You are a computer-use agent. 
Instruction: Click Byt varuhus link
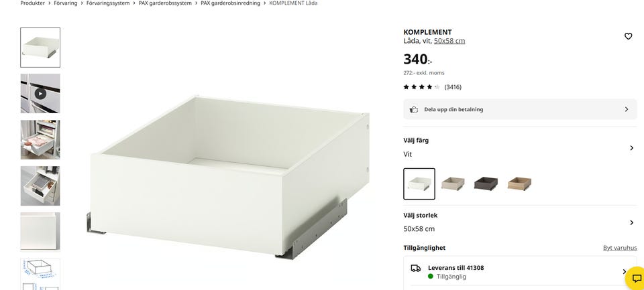tap(620, 248)
